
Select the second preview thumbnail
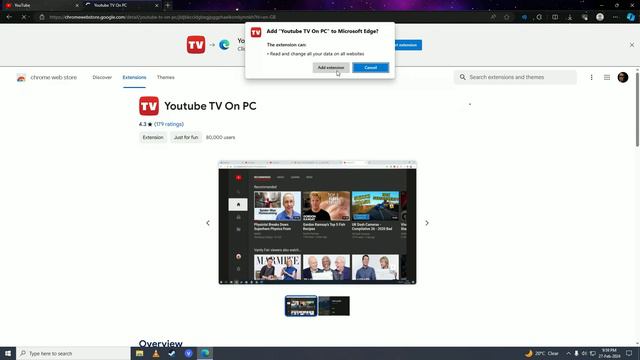pos(334,306)
